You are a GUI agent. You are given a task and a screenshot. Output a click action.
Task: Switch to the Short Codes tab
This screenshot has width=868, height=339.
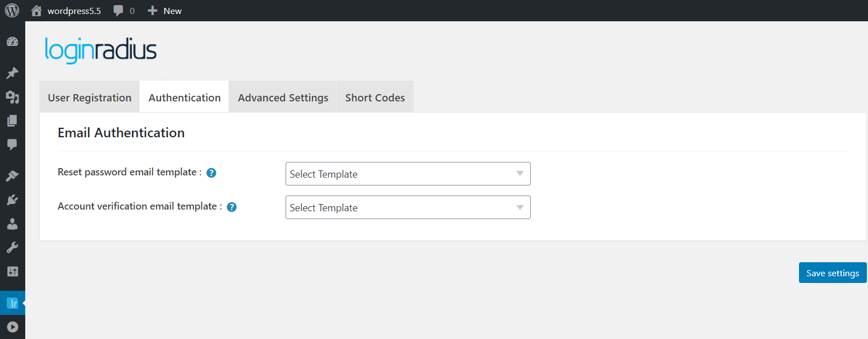pos(374,96)
